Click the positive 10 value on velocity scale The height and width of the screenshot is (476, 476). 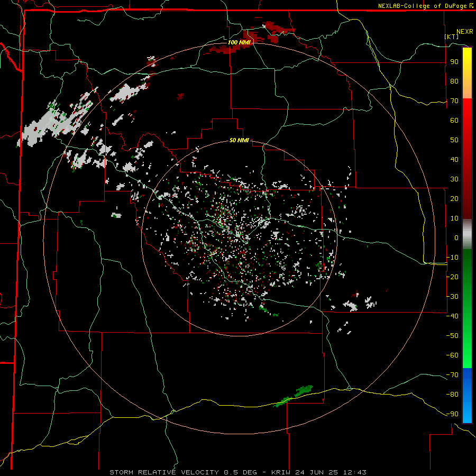454,218
